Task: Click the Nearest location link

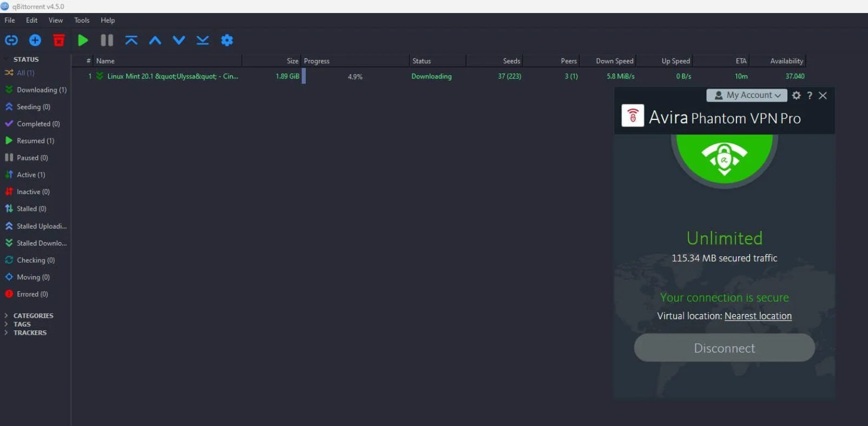Action: (x=758, y=316)
